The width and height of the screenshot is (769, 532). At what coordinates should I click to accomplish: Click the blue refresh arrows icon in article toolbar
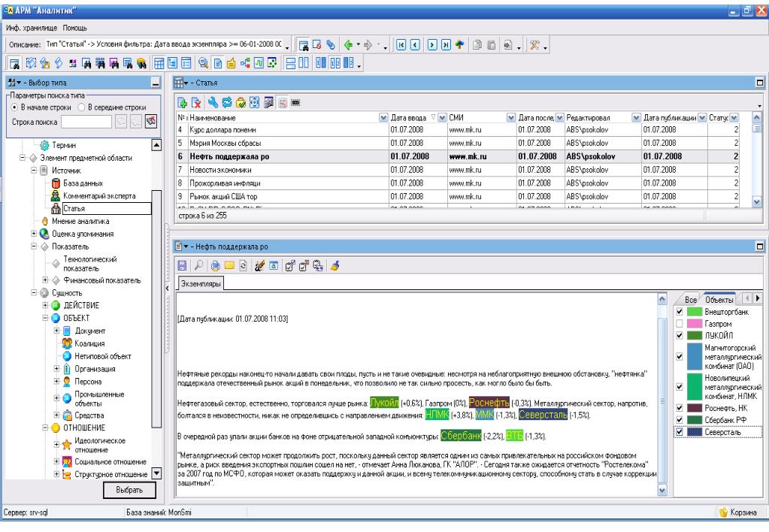226,102
